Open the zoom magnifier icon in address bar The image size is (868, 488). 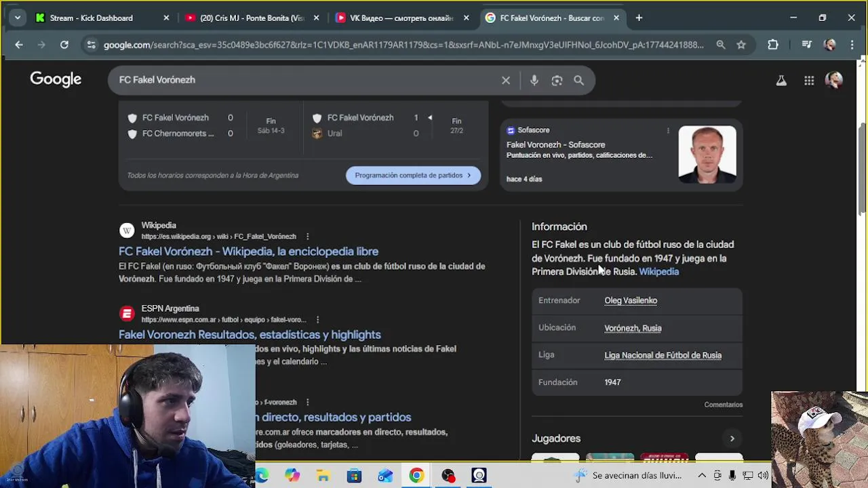pos(721,45)
